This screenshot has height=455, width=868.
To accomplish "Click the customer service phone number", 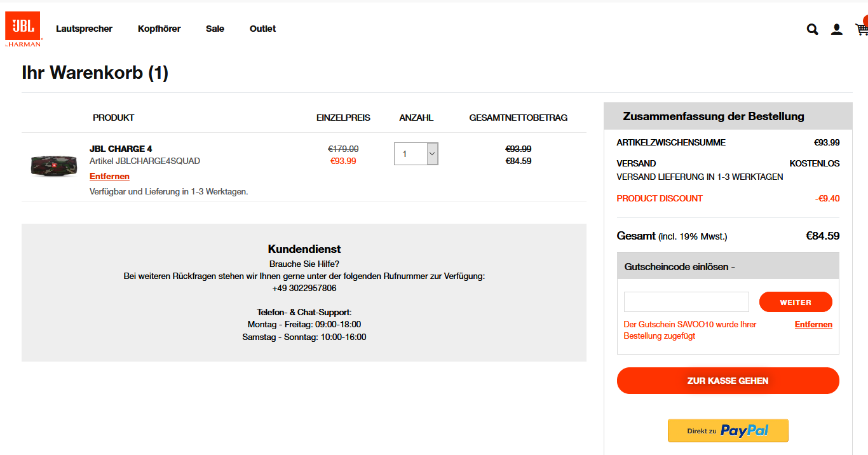I will coord(304,289).
